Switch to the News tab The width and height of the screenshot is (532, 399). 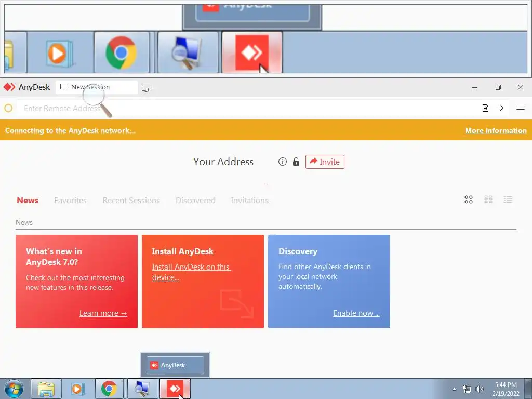tap(28, 200)
